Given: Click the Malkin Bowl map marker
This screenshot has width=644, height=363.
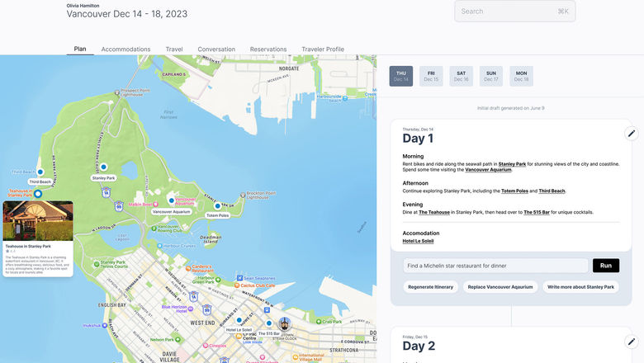Looking at the screenshot, I should (x=155, y=205).
